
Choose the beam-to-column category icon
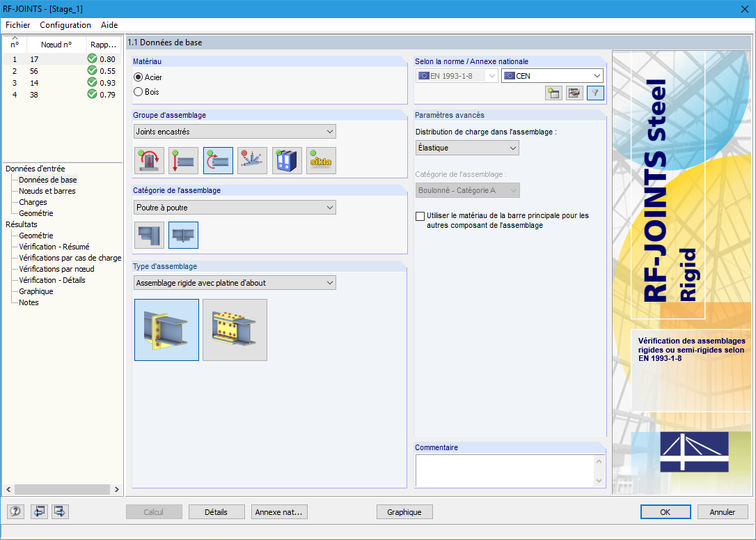(150, 235)
